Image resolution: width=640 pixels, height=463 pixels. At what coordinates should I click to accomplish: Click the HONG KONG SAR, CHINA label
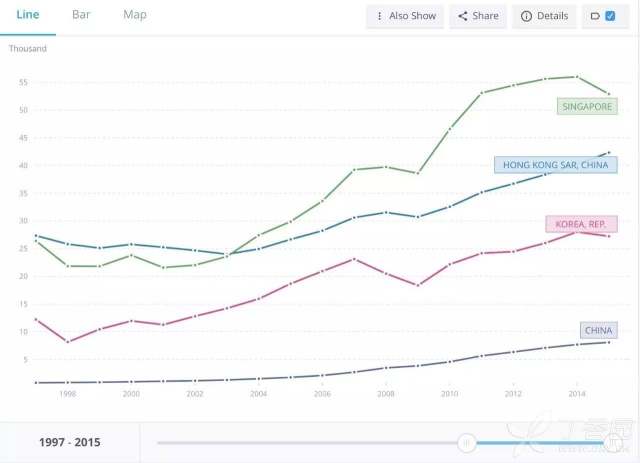556,165
